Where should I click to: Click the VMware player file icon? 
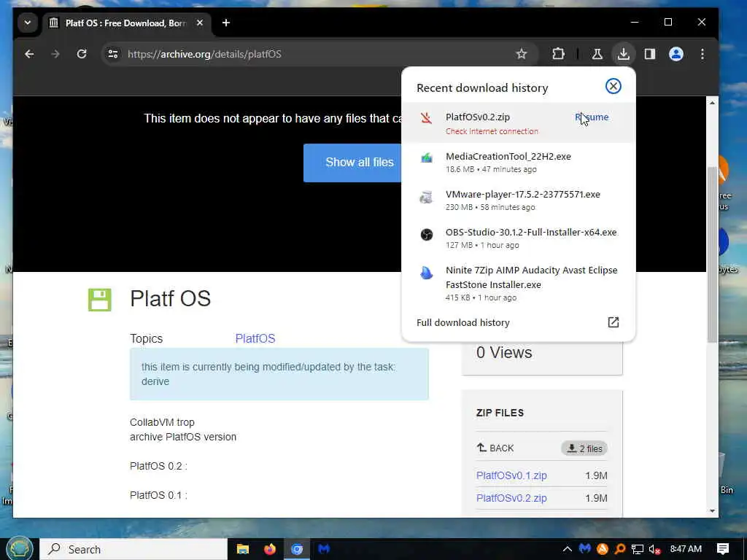(x=426, y=197)
